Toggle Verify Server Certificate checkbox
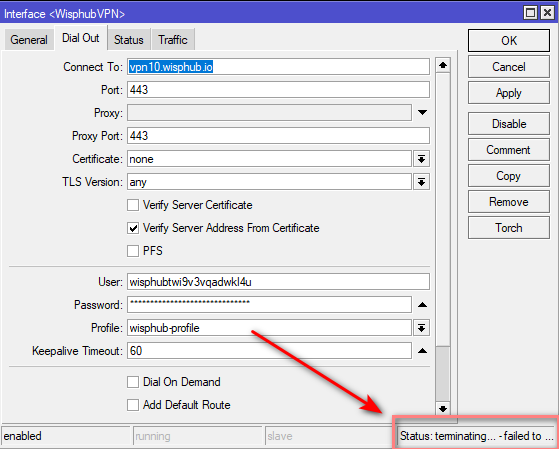Screen dimensions: 559x449 pos(133,205)
